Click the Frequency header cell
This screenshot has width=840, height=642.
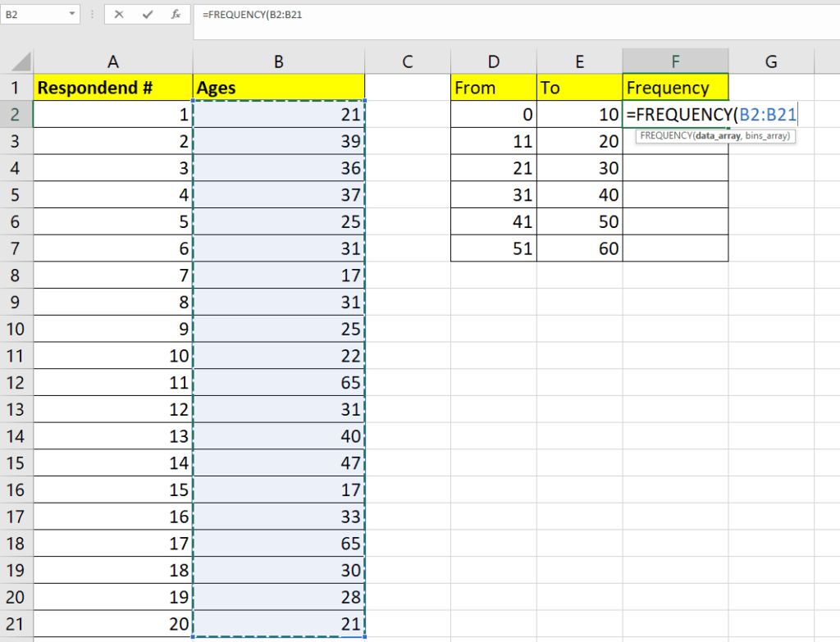(x=675, y=87)
